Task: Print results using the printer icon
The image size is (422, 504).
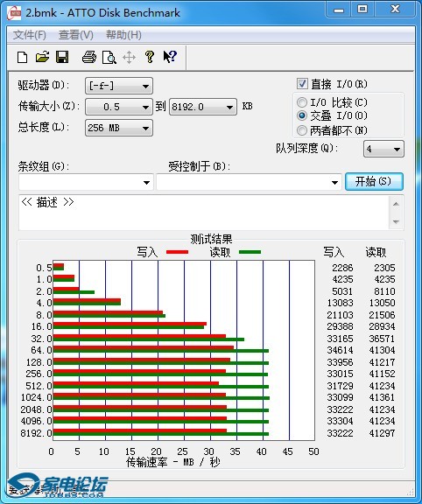Action: [89, 57]
